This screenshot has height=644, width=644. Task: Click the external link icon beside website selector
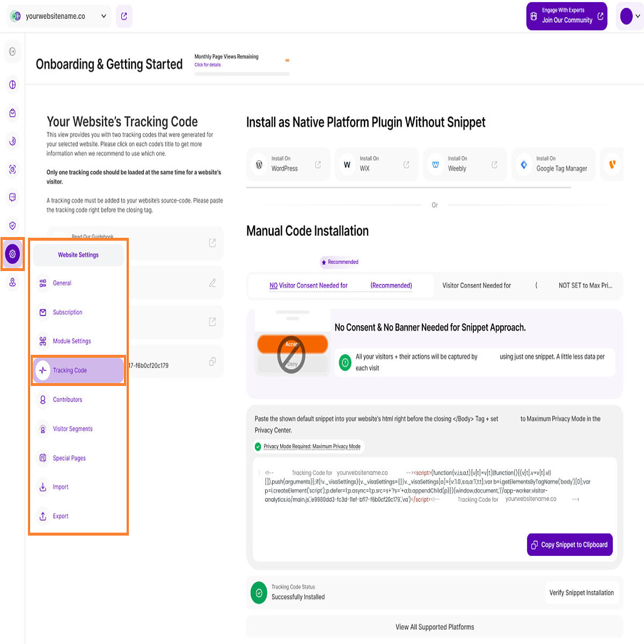(x=124, y=16)
